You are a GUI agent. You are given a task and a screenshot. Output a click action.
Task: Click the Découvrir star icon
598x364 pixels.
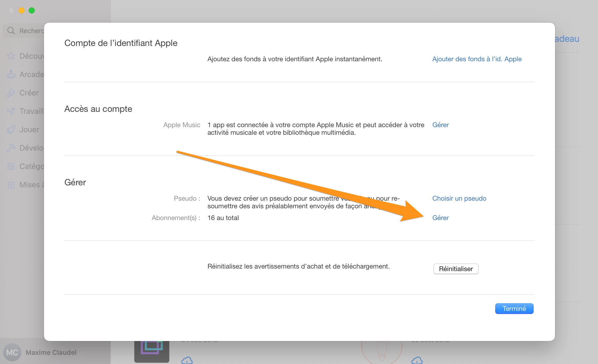point(11,56)
